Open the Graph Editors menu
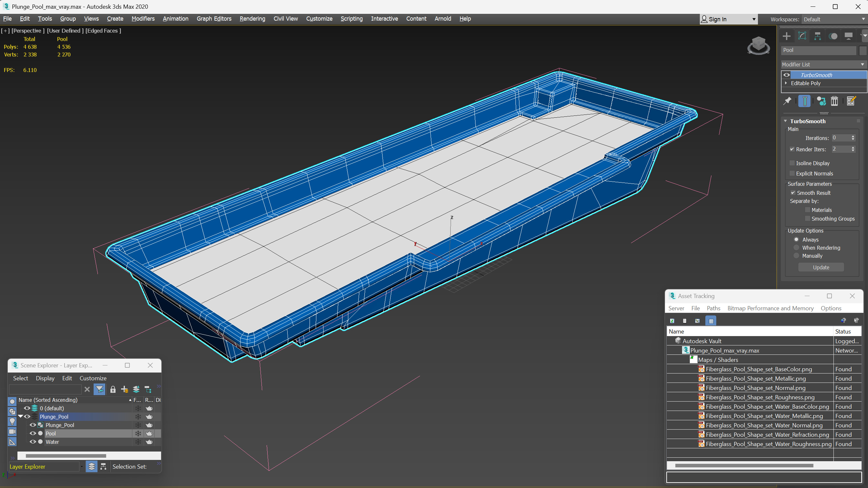Image resolution: width=868 pixels, height=488 pixels. click(x=214, y=18)
